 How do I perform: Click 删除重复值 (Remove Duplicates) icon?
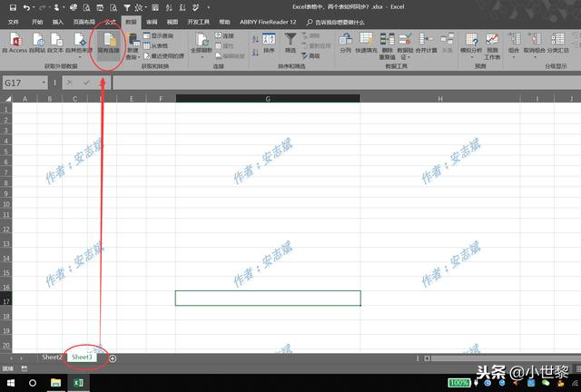(388, 46)
